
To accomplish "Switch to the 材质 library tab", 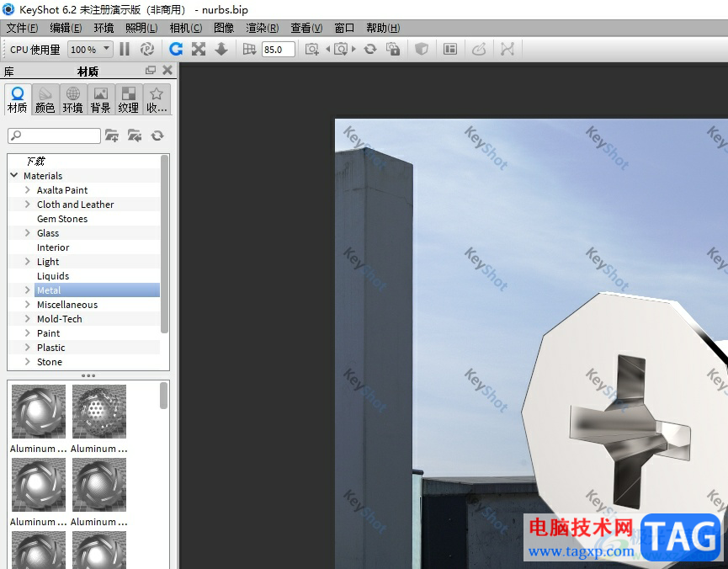I will pos(18,99).
